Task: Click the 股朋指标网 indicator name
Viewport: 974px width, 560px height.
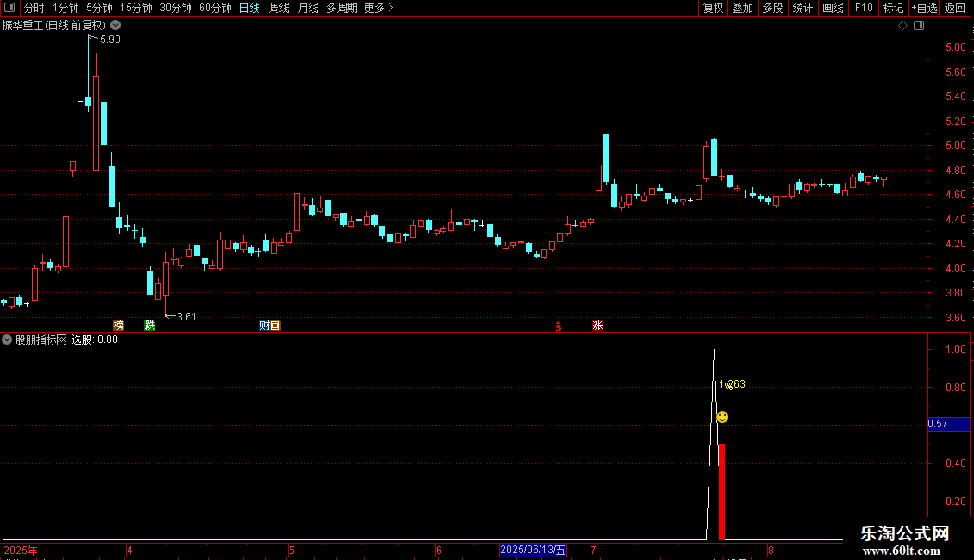Action: [x=41, y=339]
